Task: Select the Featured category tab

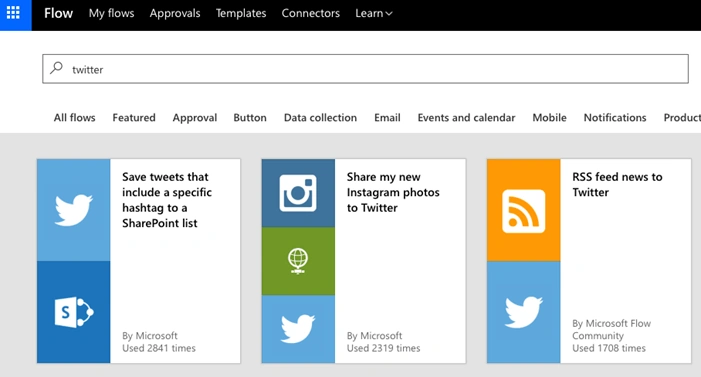Action: coord(134,118)
